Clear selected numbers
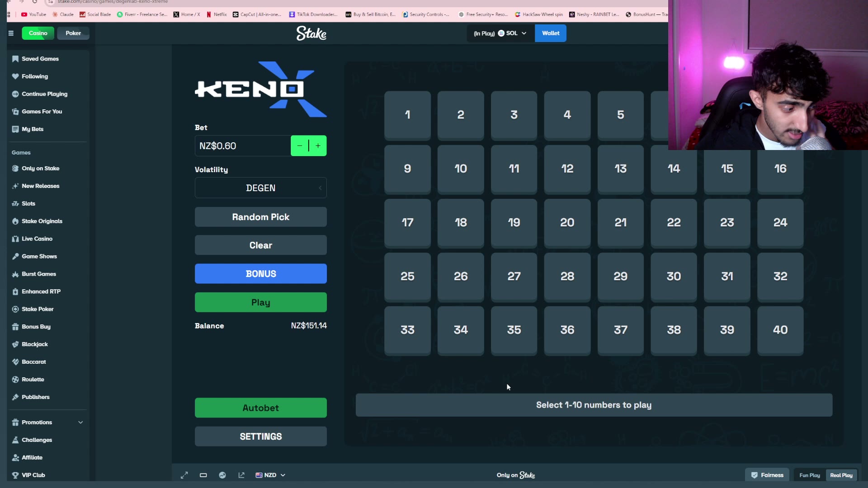This screenshot has height=488, width=868. [x=260, y=245]
